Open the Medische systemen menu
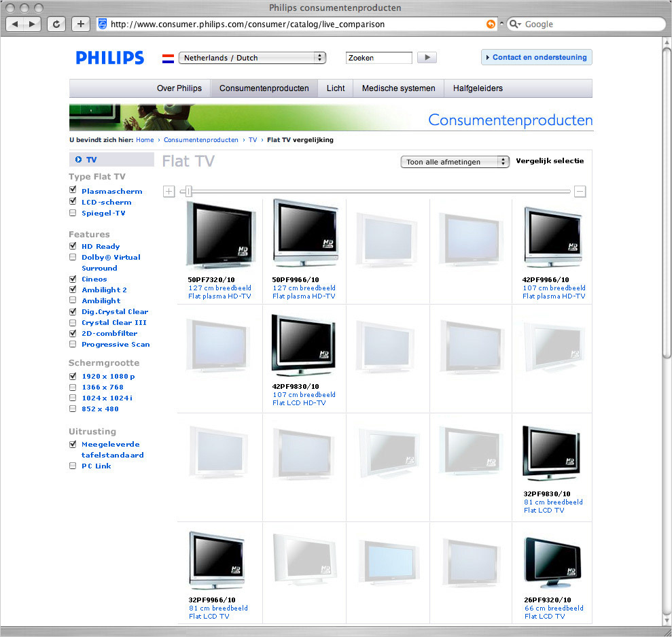672x637 pixels. 399,88
